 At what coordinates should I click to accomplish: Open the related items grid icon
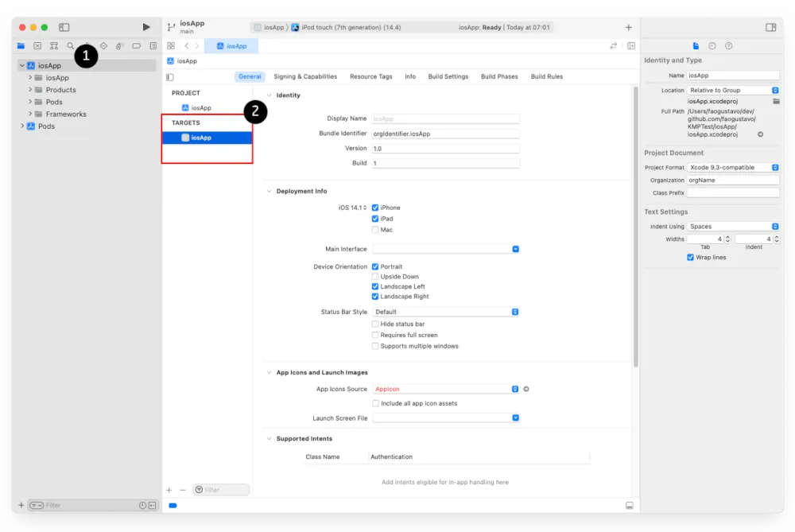point(171,45)
